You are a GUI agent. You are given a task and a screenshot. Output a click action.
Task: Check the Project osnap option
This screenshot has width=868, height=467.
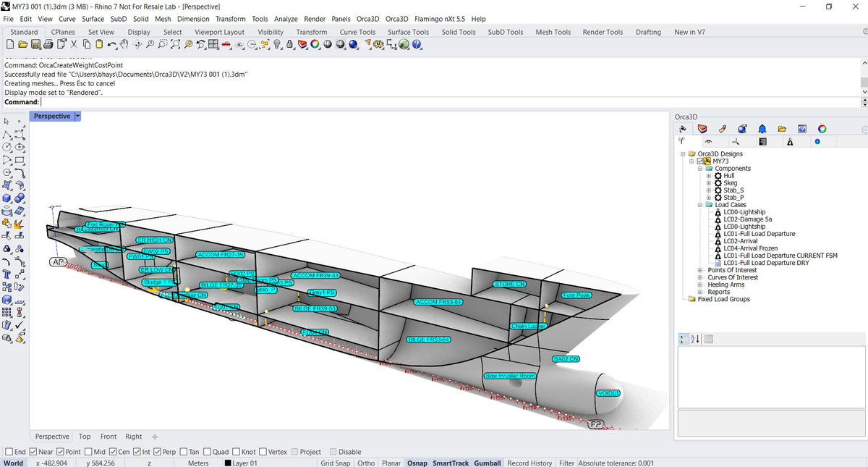294,451
